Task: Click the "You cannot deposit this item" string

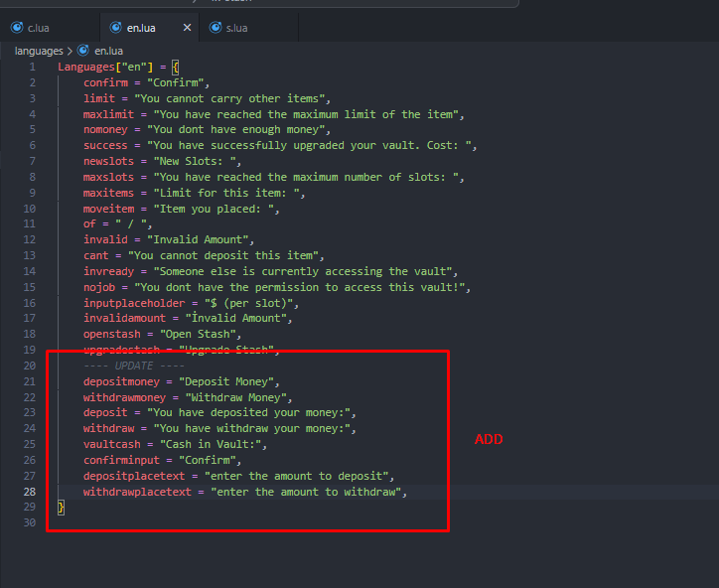Action: pos(223,255)
